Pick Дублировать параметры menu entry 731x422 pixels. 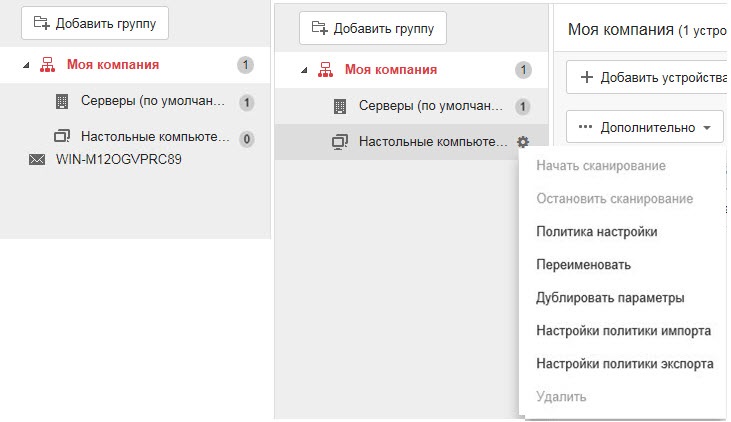pos(610,298)
